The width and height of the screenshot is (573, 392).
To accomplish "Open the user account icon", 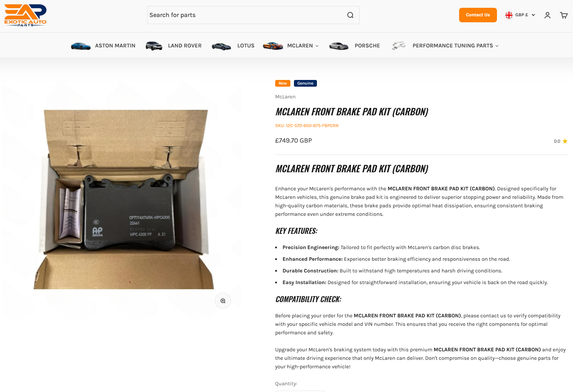I will 547,15.
